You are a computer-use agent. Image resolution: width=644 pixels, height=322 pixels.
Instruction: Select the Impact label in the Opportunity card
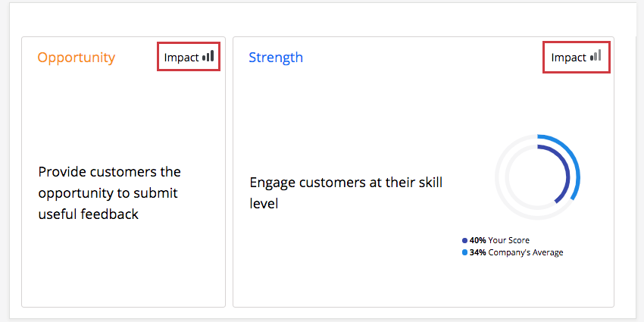click(181, 58)
